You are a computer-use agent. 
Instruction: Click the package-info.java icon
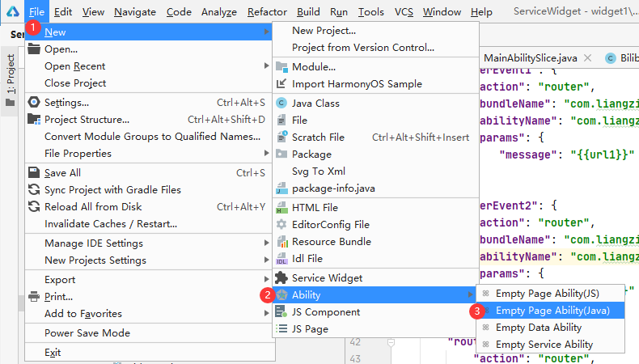click(281, 188)
